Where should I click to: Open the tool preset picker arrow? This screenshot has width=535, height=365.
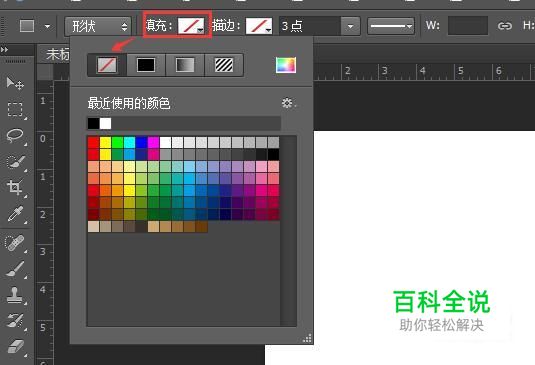(47, 26)
